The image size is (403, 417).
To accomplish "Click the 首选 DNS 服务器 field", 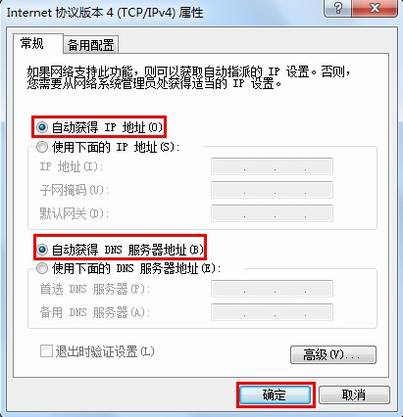I will [x=272, y=289].
